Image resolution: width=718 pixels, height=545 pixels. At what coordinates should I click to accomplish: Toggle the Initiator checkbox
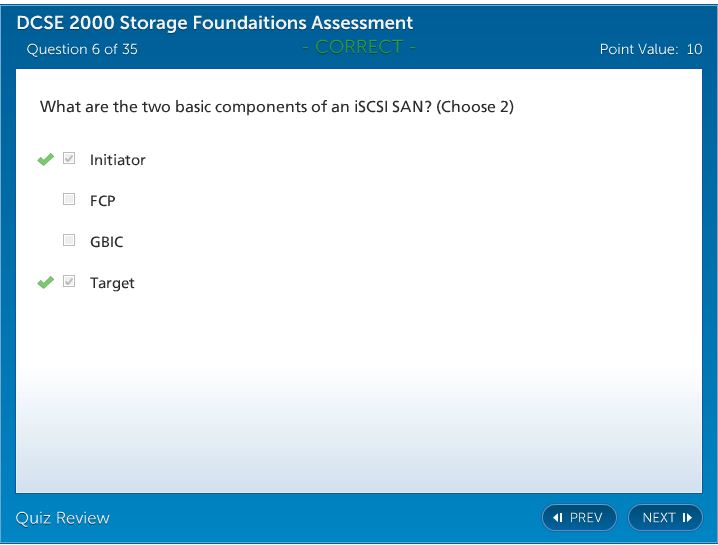click(69, 159)
